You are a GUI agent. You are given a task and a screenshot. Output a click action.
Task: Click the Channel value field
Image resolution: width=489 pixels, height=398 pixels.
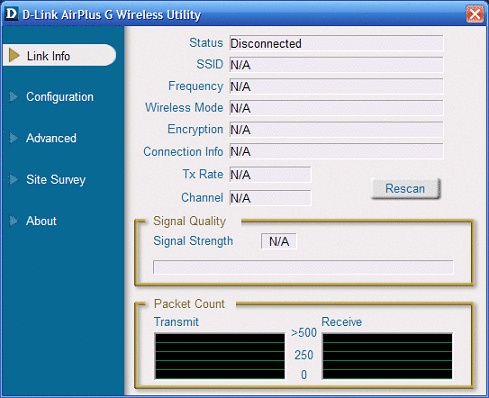coord(270,198)
